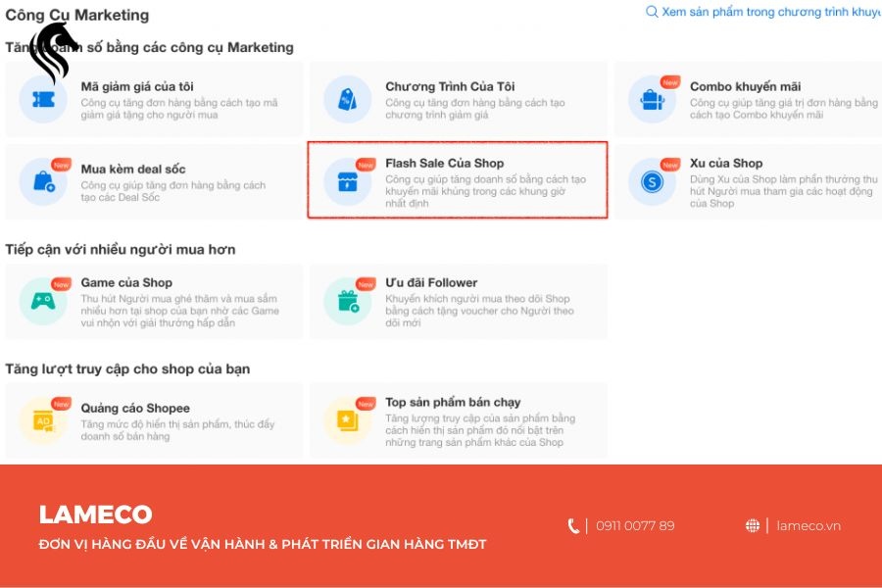Click the Mã giảm giá của tôi voucher icon
This screenshot has width=882, height=588.
click(43, 100)
